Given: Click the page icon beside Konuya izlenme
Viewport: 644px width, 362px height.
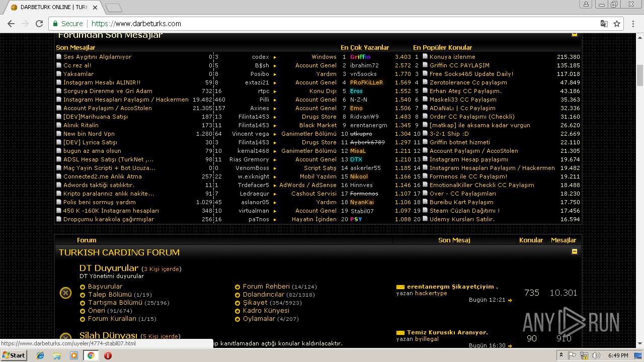Looking at the screenshot, I should 425,57.
